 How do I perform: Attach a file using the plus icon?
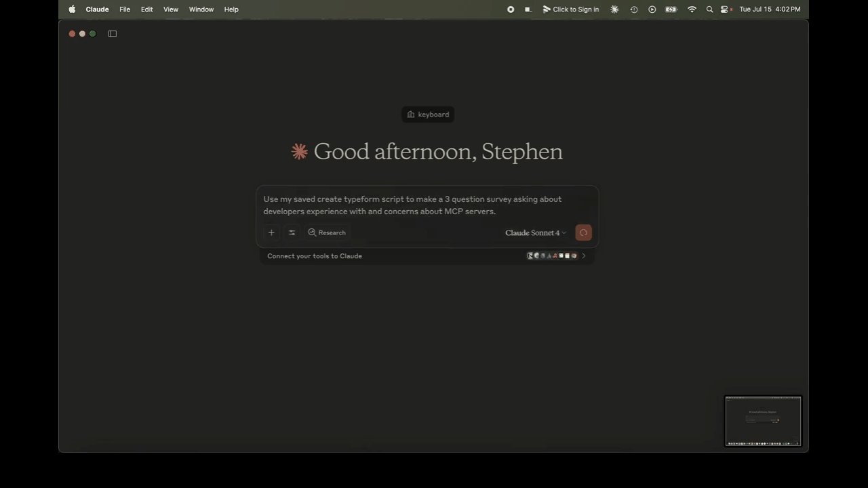tap(271, 232)
